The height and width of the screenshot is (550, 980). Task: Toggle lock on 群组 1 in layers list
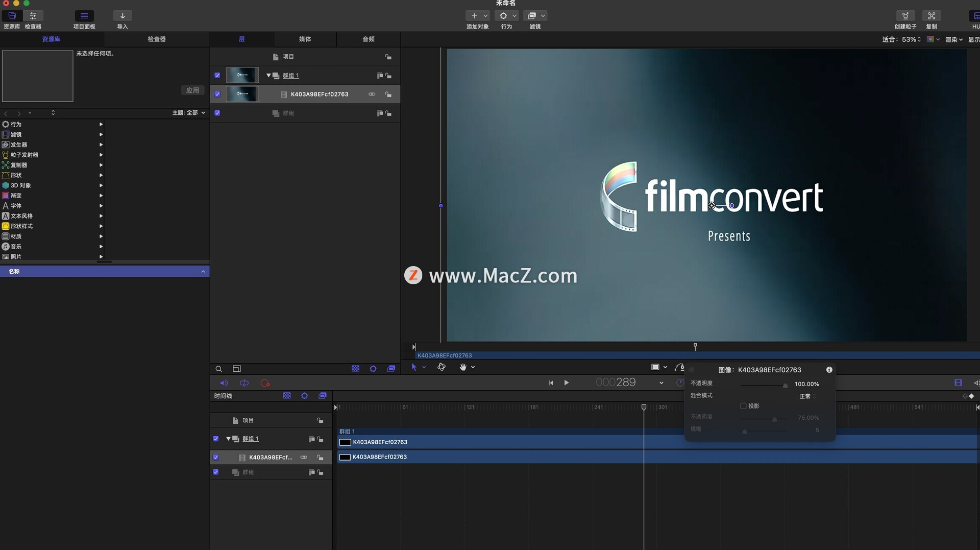(388, 76)
